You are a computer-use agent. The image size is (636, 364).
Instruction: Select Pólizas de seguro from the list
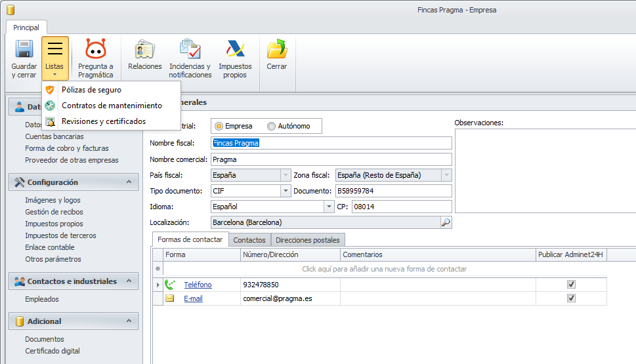tap(91, 90)
